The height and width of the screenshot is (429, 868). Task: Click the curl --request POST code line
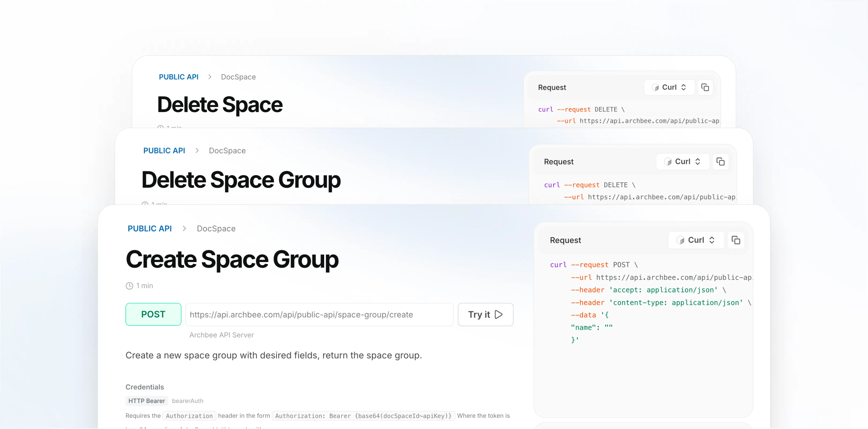tap(594, 265)
